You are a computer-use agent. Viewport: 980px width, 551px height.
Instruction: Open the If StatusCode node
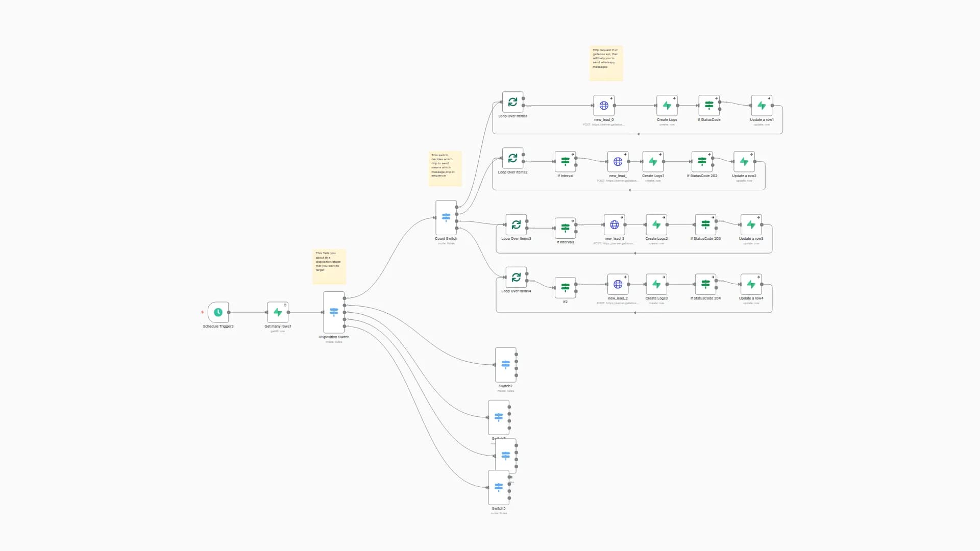(x=709, y=106)
